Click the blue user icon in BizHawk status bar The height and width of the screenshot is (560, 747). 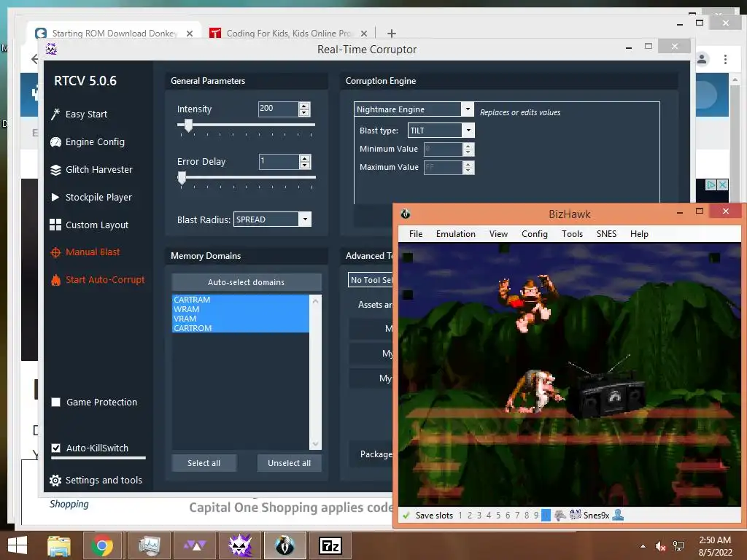tap(618, 515)
